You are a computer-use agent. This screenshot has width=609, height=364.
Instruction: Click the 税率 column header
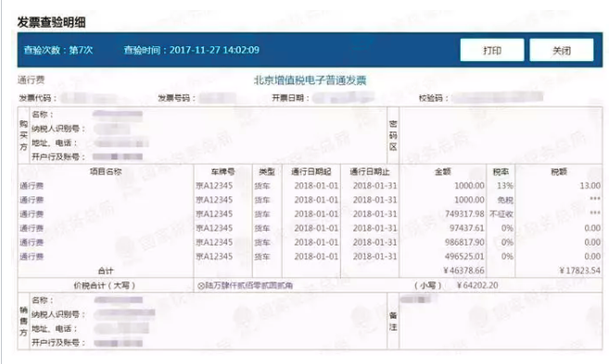pyautogui.click(x=501, y=171)
